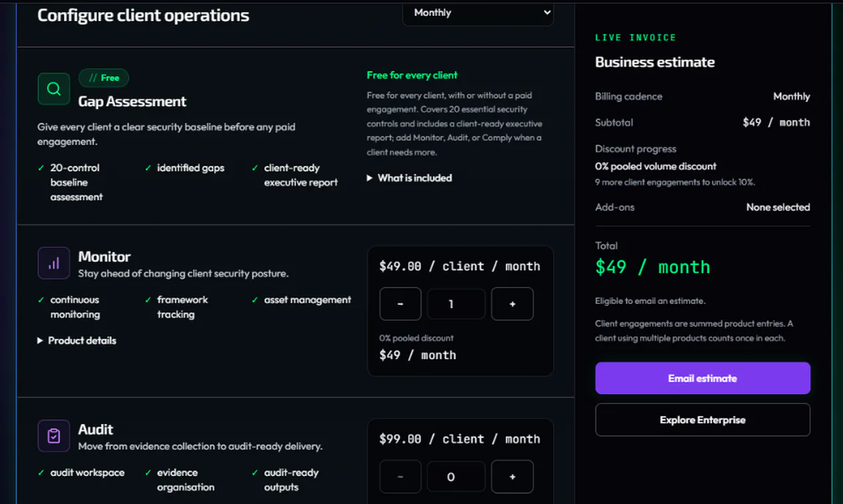Click the 9 more client engagements note
This screenshot has width=843, height=504.
675,182
